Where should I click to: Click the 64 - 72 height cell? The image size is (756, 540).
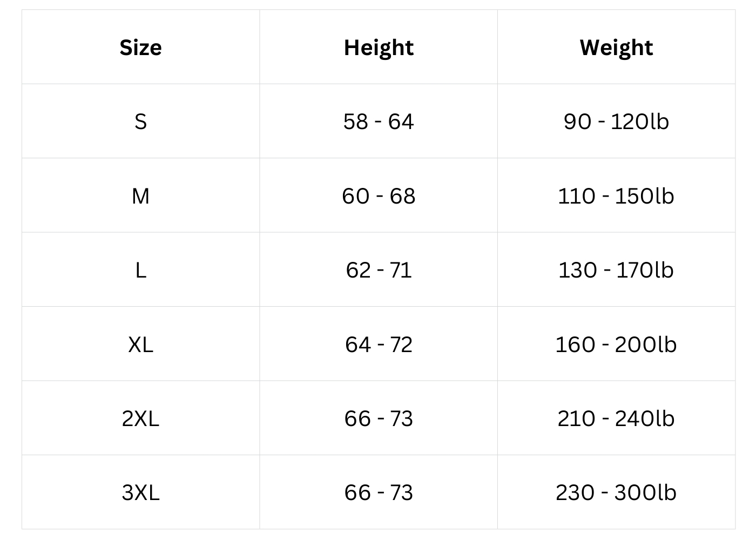[379, 344]
